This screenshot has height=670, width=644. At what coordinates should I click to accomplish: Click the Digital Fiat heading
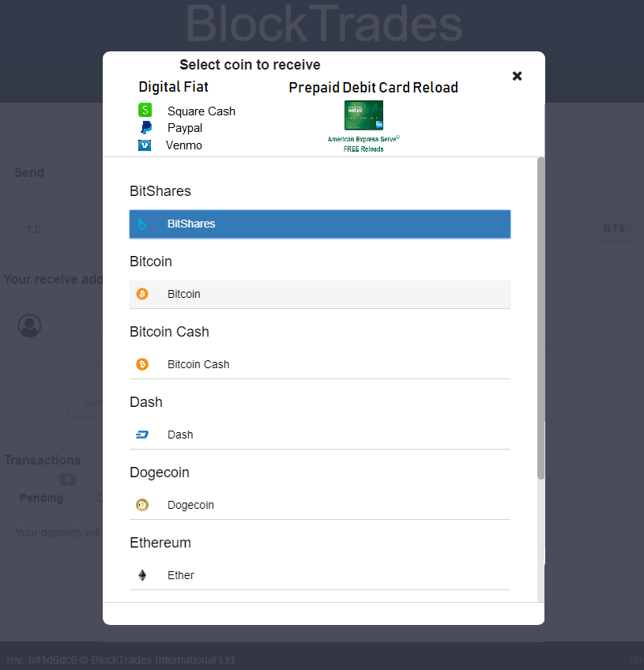click(x=173, y=87)
